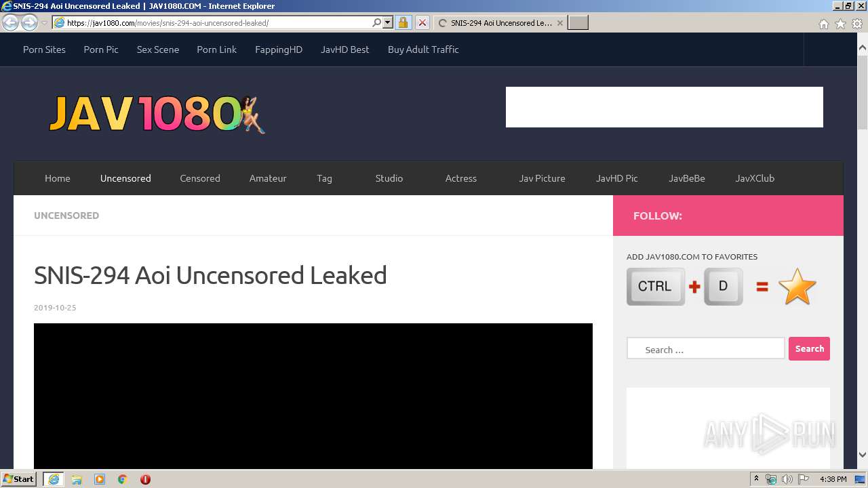The height and width of the screenshot is (488, 868).
Task: Open the JavBeBe menu item
Action: pos(687,178)
